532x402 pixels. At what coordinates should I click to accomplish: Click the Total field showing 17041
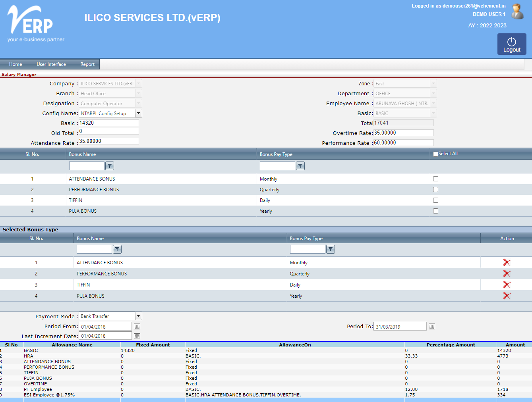click(x=404, y=123)
